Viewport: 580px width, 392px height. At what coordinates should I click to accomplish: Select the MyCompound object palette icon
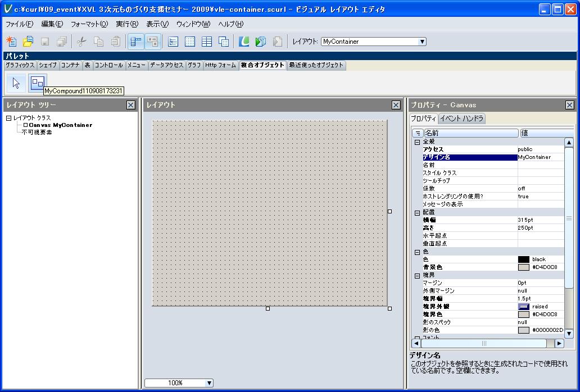(37, 83)
